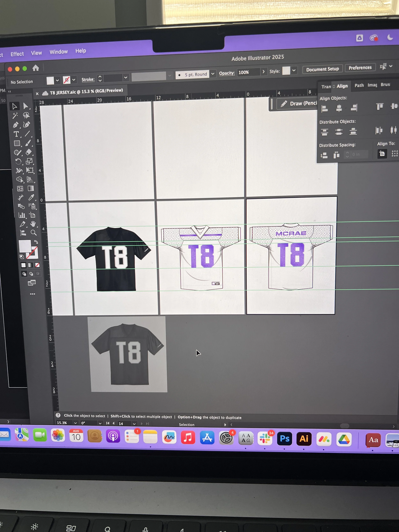Click Vertical Distribute Center icon
The width and height of the screenshot is (399, 532).
click(x=339, y=132)
